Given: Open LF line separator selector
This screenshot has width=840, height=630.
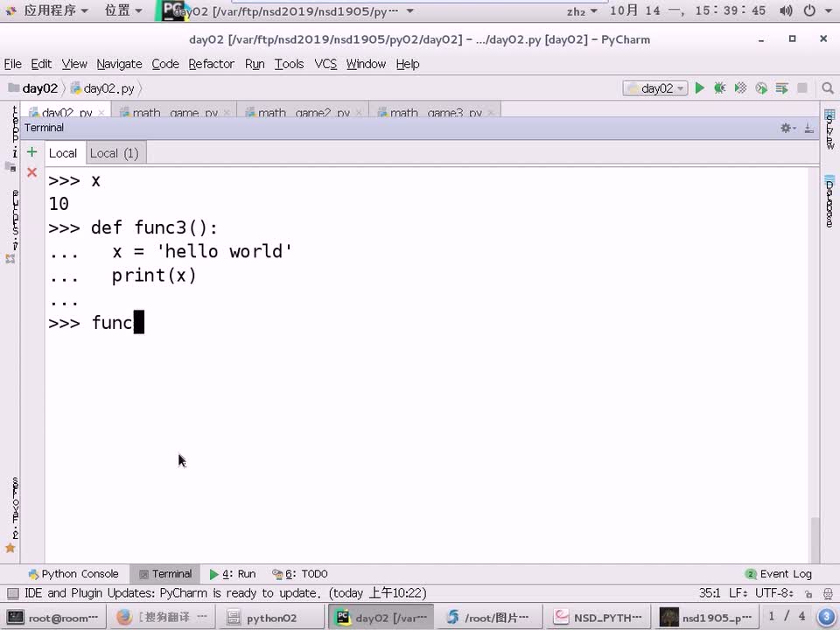Looking at the screenshot, I should (x=738, y=593).
